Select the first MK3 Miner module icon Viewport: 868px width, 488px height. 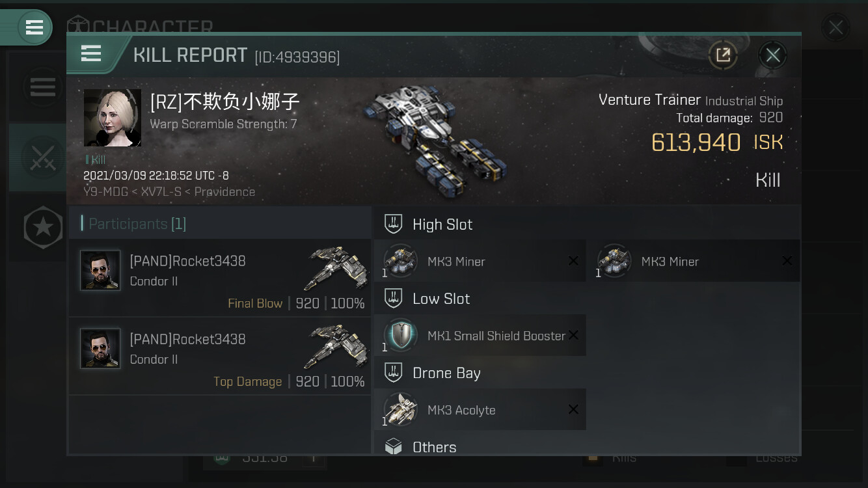coord(400,261)
